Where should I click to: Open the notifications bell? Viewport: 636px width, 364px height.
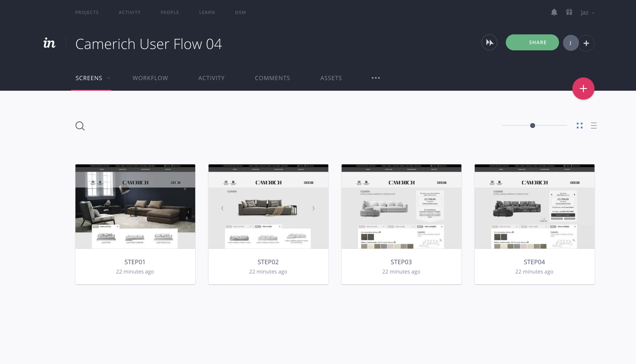(x=554, y=12)
